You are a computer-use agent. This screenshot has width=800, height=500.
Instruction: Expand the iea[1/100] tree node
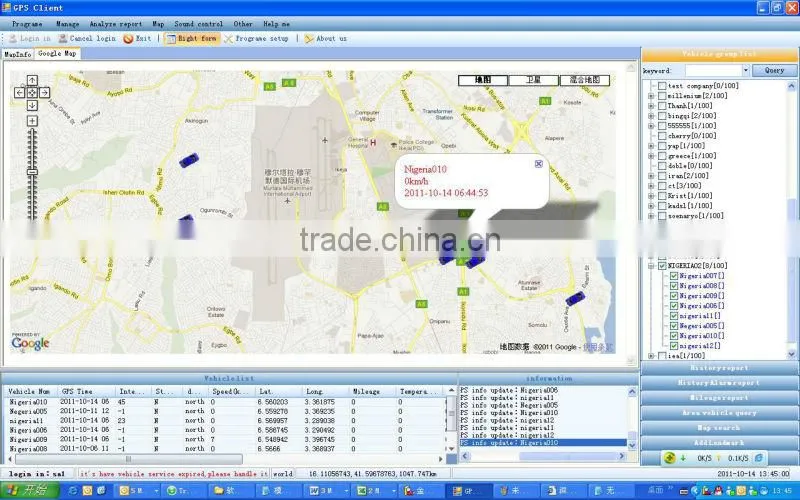[651, 356]
